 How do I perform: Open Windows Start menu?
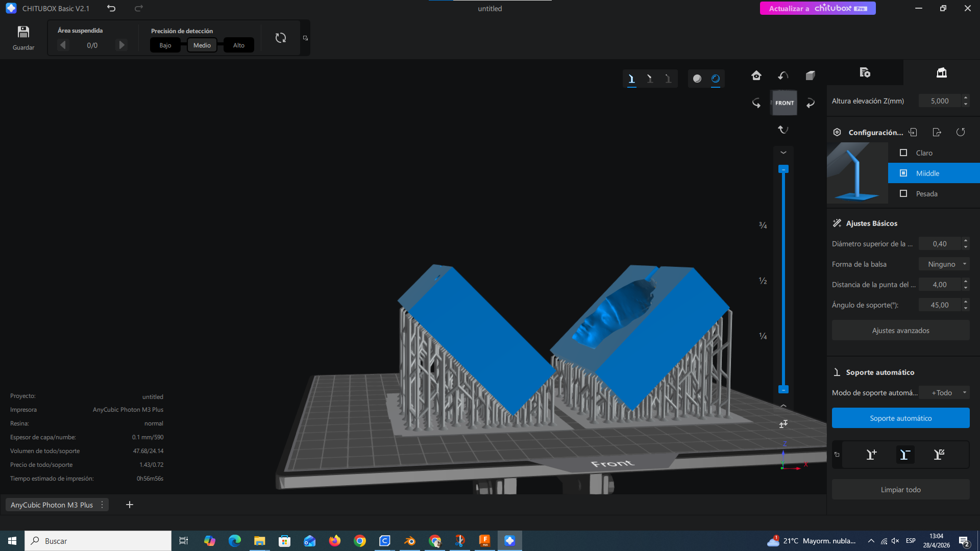point(12,541)
